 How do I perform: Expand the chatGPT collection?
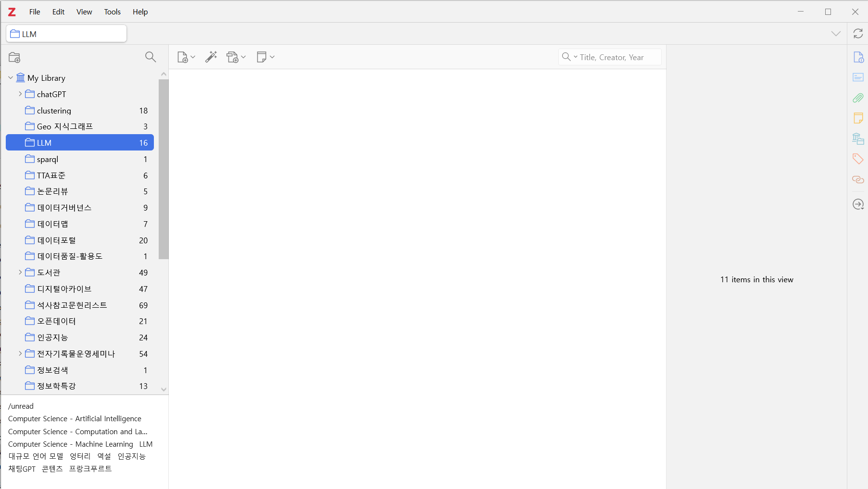20,94
